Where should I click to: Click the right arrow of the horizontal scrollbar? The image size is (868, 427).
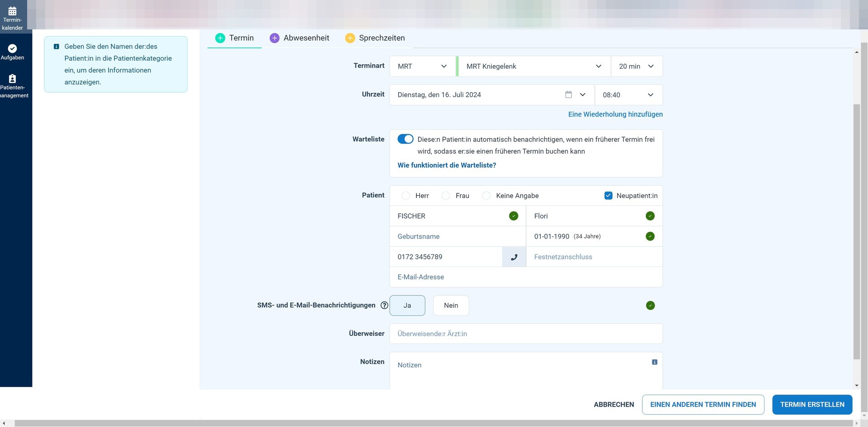[856, 423]
